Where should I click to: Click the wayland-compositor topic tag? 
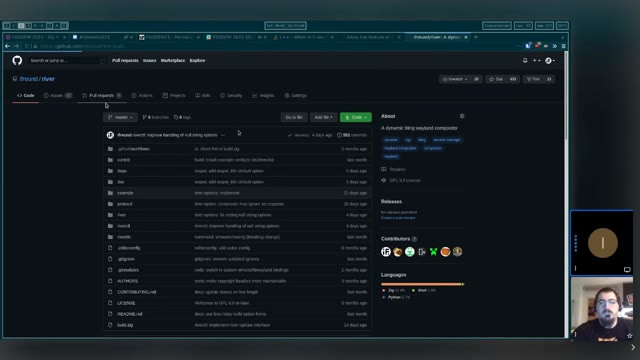400,148
